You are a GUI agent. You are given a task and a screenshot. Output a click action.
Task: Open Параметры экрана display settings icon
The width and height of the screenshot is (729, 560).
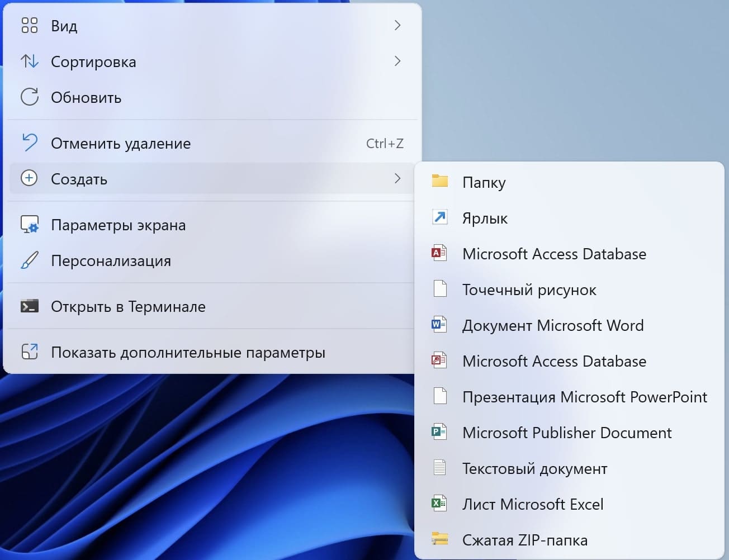pos(29,225)
